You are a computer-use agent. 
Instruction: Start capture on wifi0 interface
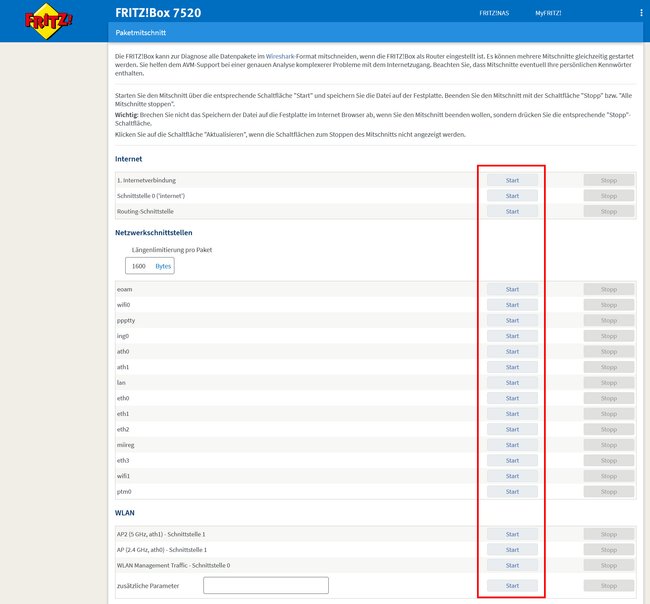pos(512,305)
